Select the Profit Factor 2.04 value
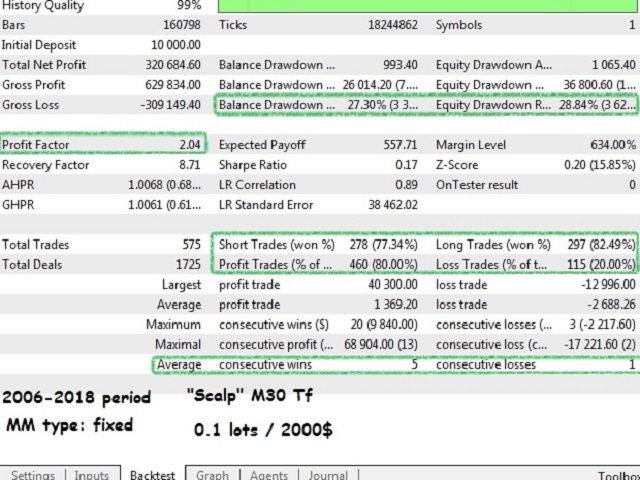The image size is (640, 480). pyautogui.click(x=180, y=144)
